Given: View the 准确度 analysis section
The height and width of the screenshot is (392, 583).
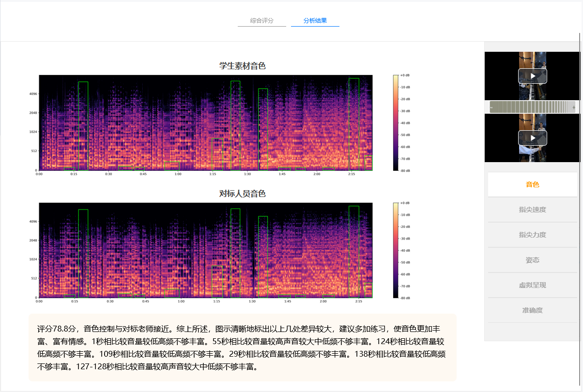Looking at the screenshot, I should click(532, 310).
